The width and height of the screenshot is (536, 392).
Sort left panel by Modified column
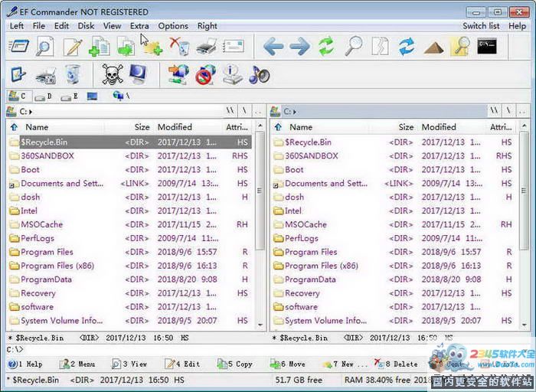pos(175,127)
